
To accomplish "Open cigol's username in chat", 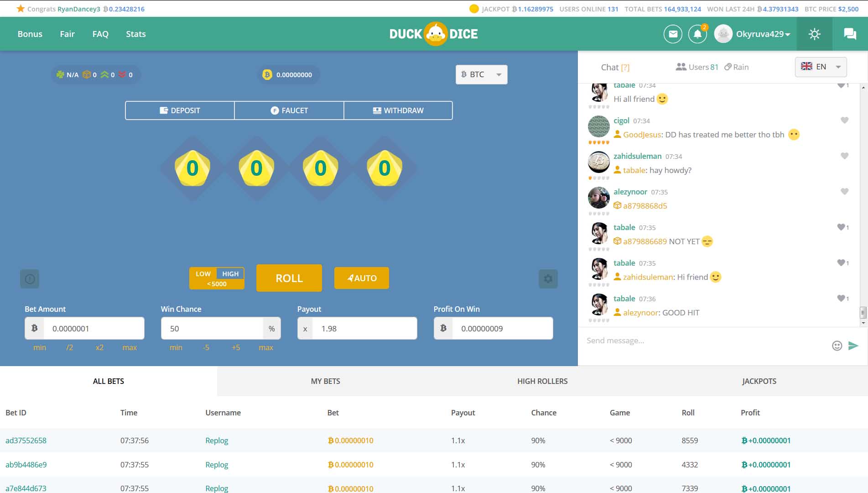I will click(621, 121).
